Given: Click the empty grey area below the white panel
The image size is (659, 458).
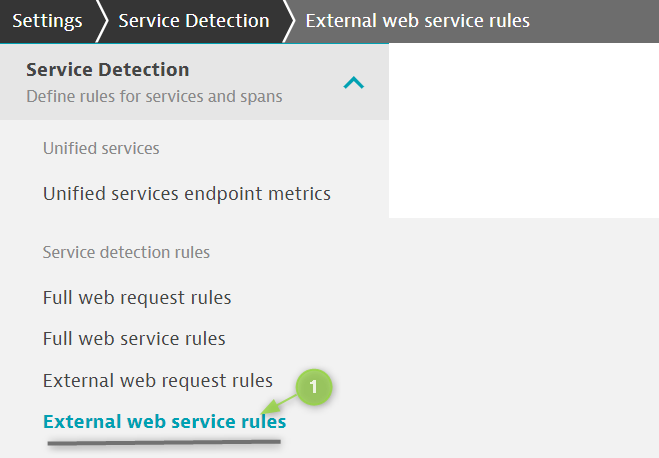Looking at the screenshot, I should point(524,336).
